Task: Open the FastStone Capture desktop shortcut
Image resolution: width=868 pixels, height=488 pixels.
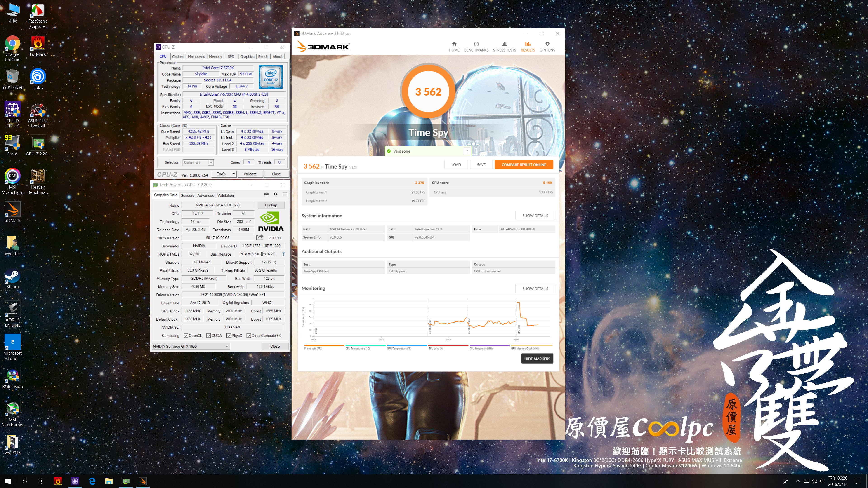Action: [x=38, y=15]
